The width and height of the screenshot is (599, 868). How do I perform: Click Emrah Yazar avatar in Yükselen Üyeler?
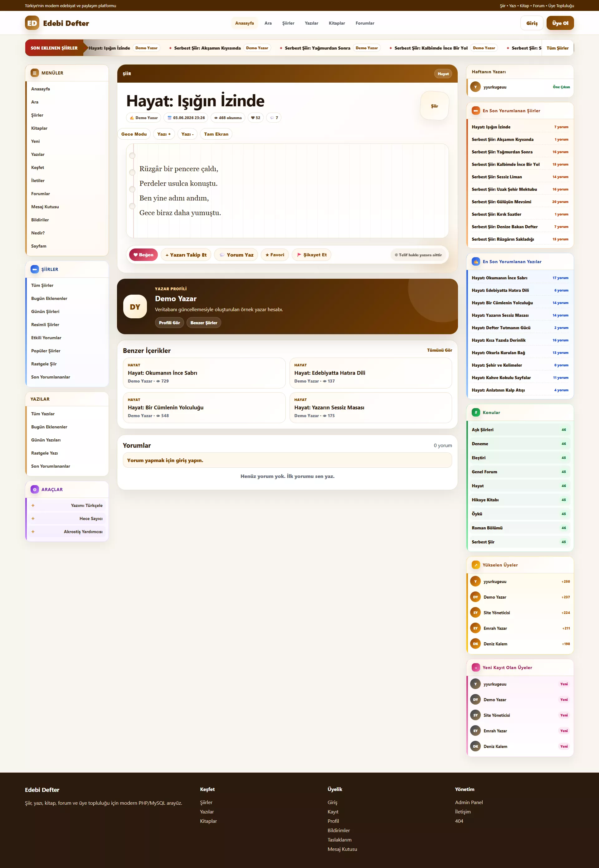[475, 628]
